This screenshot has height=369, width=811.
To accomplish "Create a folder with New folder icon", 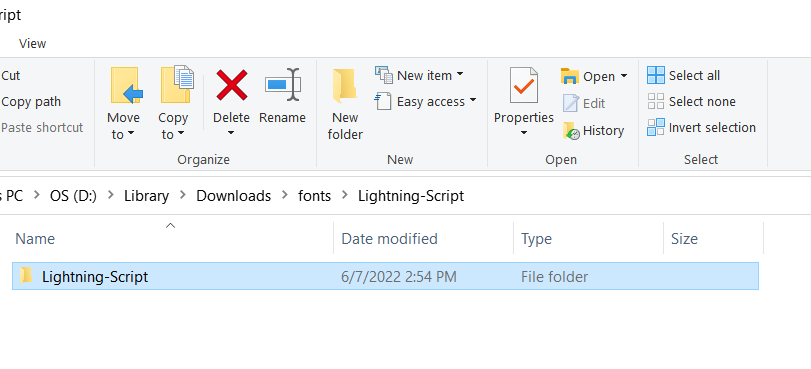I will click(344, 84).
